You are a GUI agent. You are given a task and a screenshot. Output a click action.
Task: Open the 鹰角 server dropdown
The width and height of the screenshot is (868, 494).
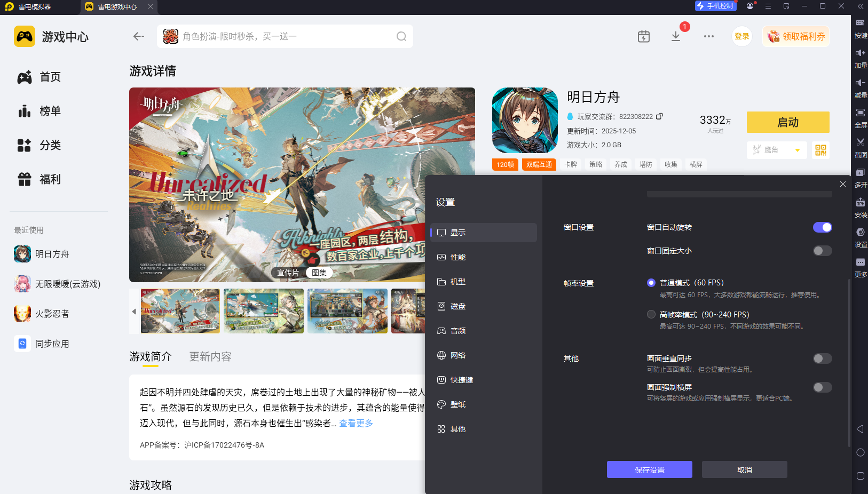777,150
